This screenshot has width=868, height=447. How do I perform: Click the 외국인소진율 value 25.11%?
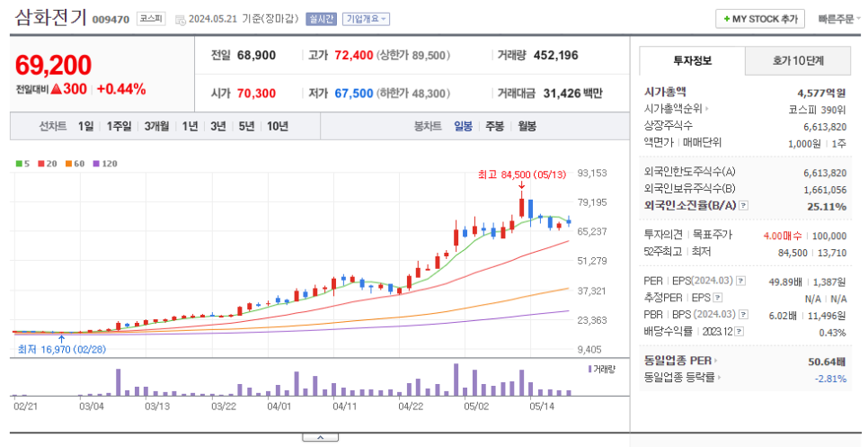pos(827,207)
